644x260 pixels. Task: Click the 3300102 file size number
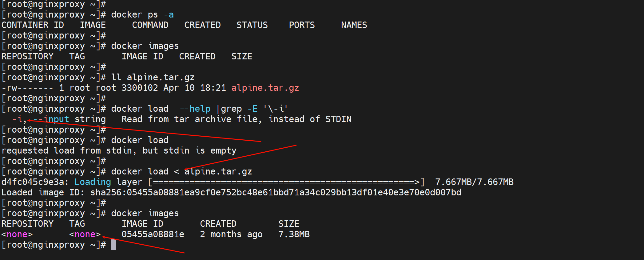(x=140, y=88)
